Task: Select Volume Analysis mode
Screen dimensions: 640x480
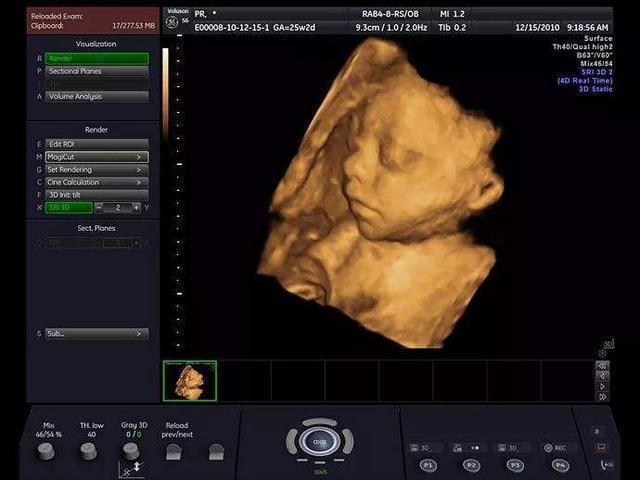Action: point(96,96)
